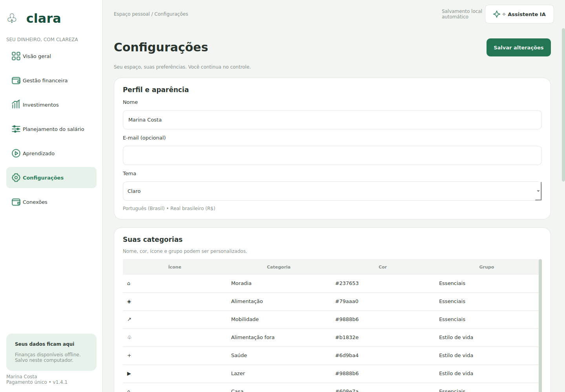Click the Alimentação diamond icon

point(129,301)
